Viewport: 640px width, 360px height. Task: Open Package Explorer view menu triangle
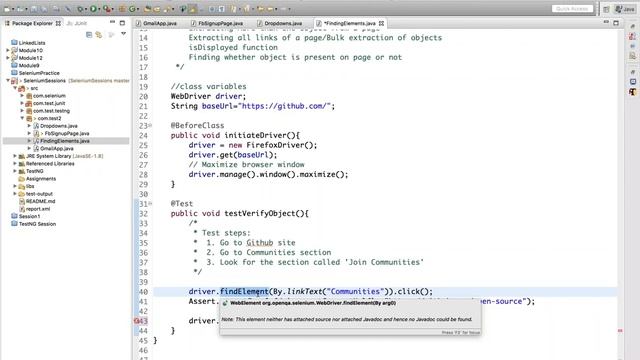(123, 34)
